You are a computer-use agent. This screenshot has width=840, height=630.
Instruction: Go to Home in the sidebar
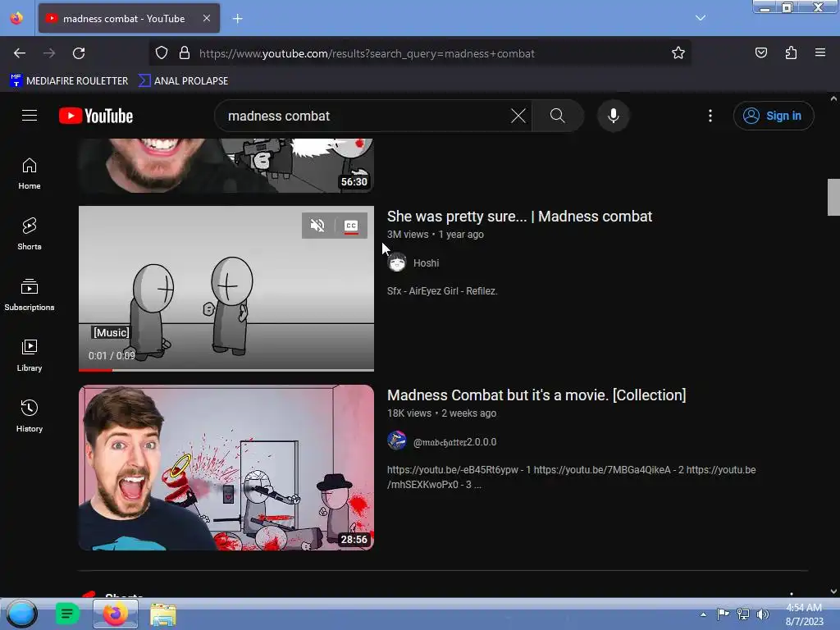tap(30, 174)
